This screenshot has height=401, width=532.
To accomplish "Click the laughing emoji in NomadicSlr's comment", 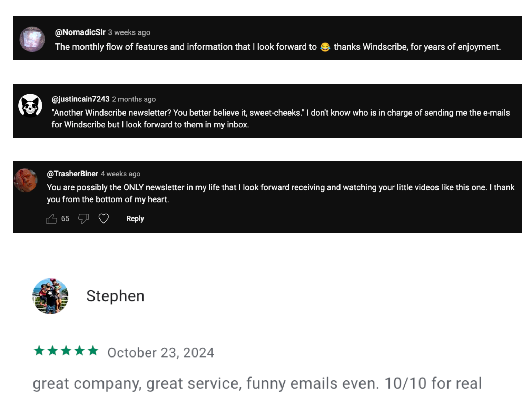I will point(325,47).
